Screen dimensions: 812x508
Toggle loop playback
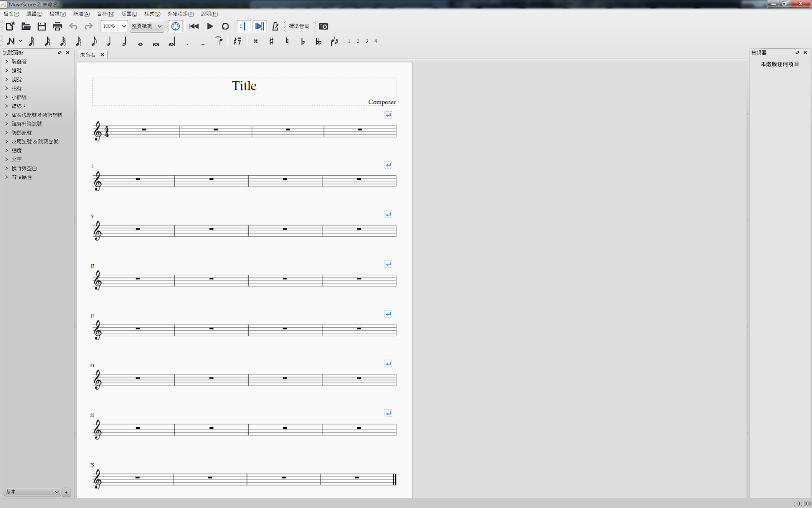(x=225, y=26)
